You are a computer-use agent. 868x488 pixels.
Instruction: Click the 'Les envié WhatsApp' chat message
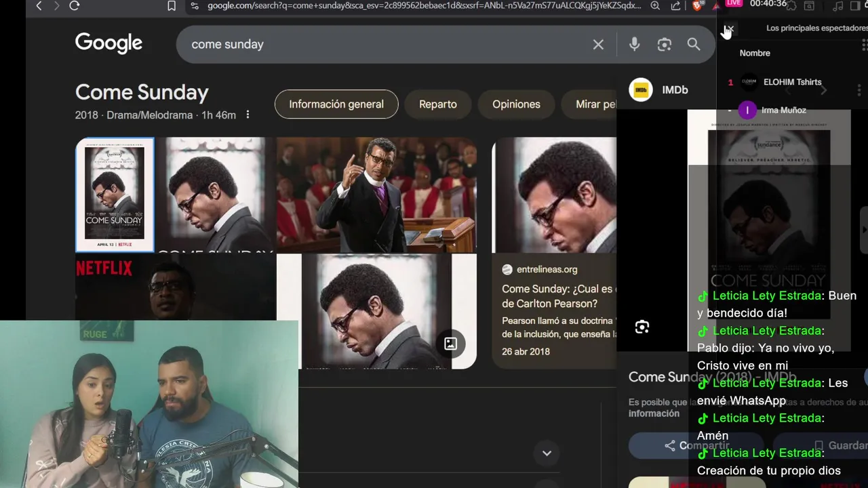click(772, 392)
